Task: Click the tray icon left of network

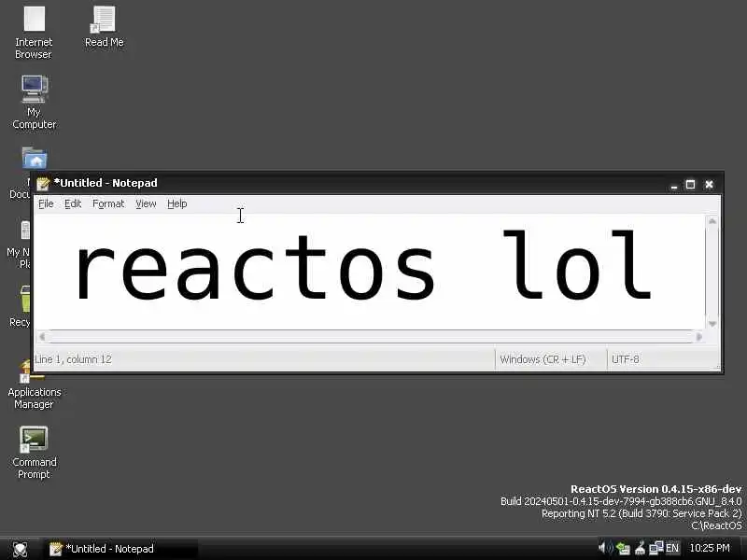Action: 640,549
